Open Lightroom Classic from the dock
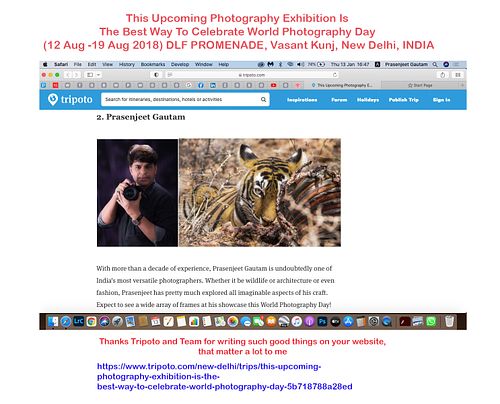Image resolution: width=500 pixels, height=404 pixels. [x=78, y=321]
